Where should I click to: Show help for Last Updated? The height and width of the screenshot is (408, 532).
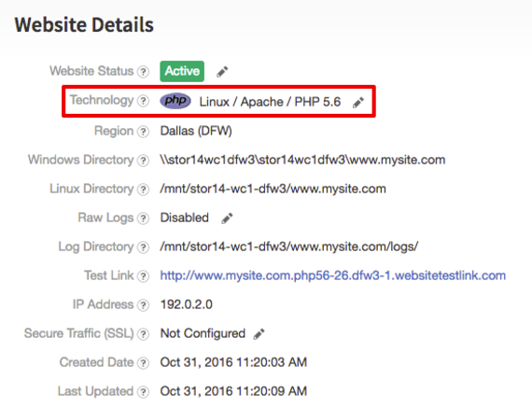click(x=143, y=392)
